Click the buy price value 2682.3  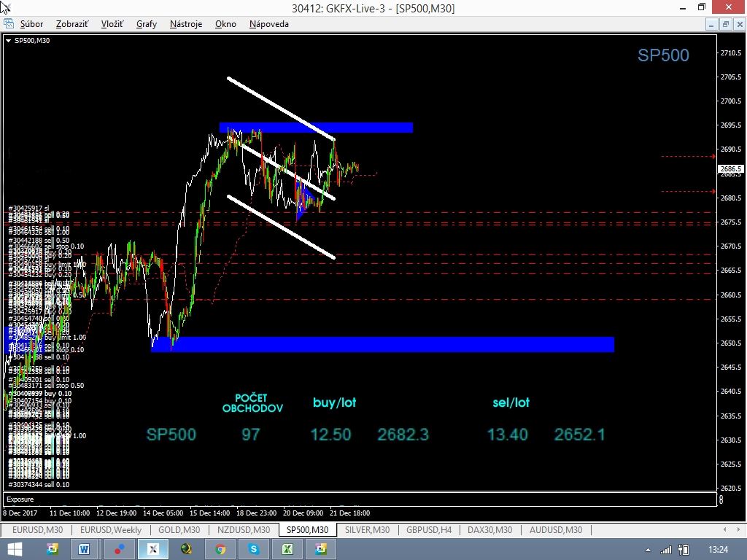(x=403, y=435)
